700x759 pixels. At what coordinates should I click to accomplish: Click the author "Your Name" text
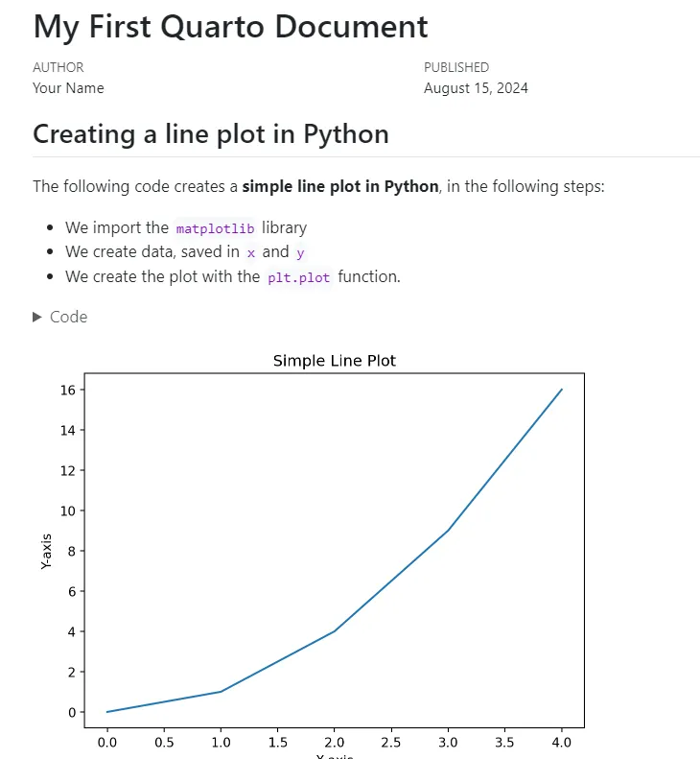pos(68,88)
